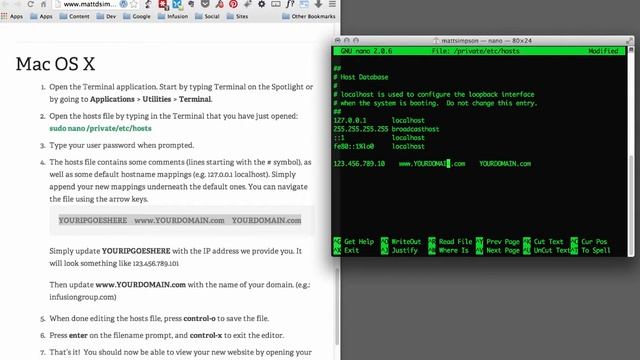Image resolution: width=640 pixels, height=360 pixels.
Task: Click the magic wand extension icon
Action: [247, 4]
